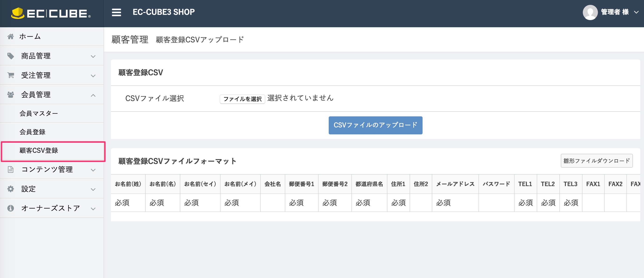This screenshot has width=644, height=278.
Task: Click the 雛形ファイルダウンロード button
Action: pos(597,161)
